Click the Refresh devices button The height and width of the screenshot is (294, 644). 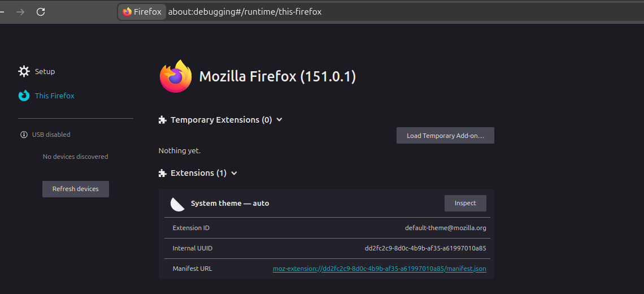tap(76, 189)
